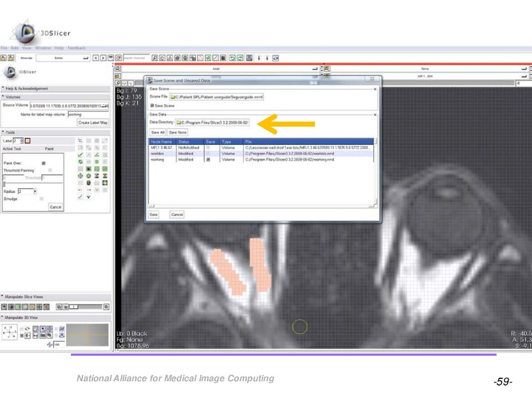
Task: Click the Scene File path field
Action: 217,97
